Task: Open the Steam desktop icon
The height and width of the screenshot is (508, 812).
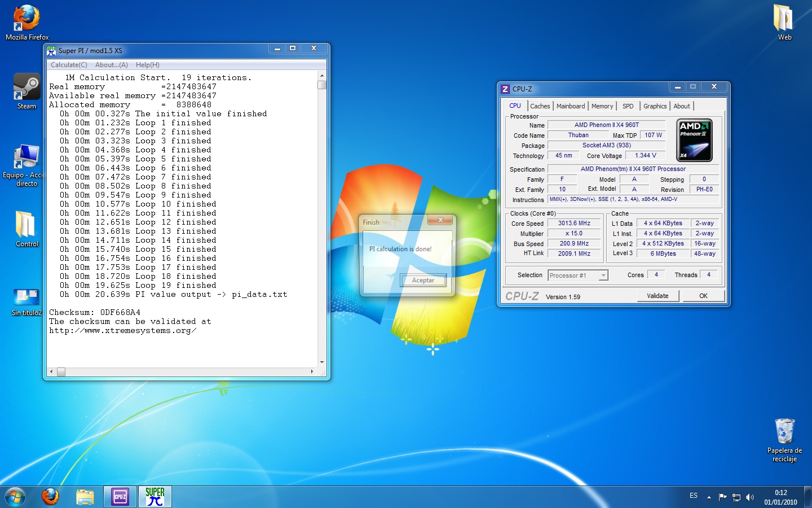Action: tap(27, 91)
